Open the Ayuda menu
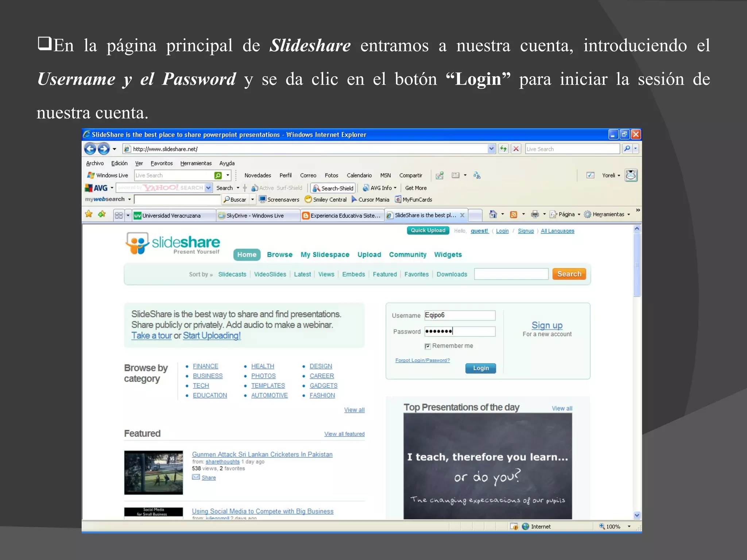This screenshot has width=747, height=560. pyautogui.click(x=227, y=163)
